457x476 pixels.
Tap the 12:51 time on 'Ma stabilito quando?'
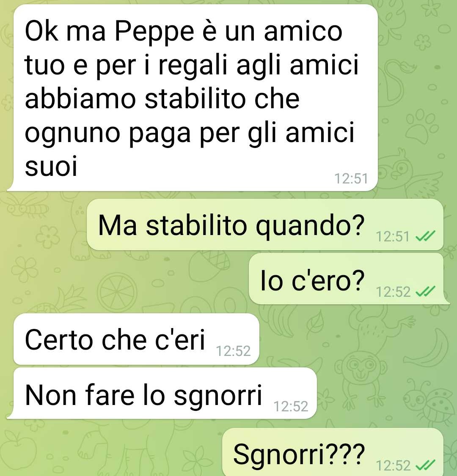393,236
